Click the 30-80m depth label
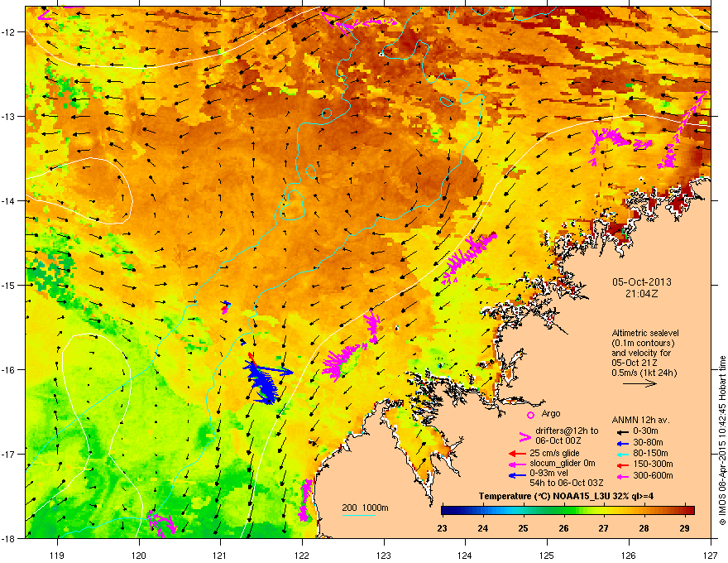The width and height of the screenshot is (728, 563). click(648, 442)
